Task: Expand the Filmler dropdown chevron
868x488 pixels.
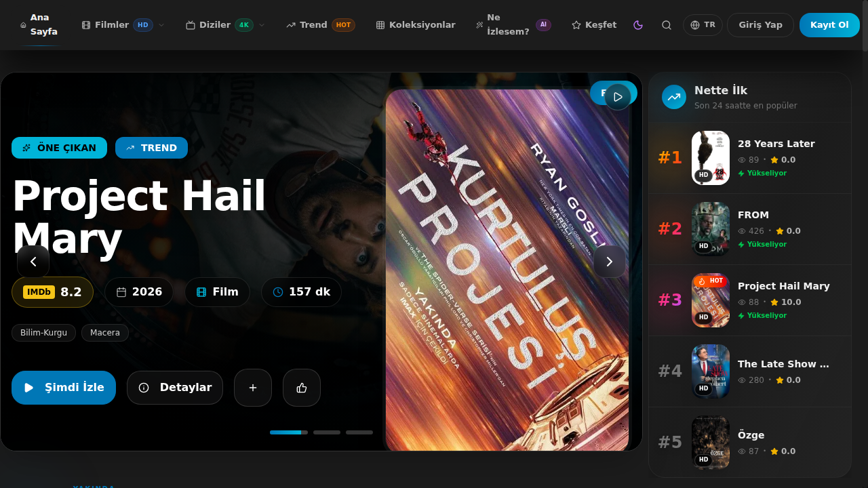Action: pos(161,25)
